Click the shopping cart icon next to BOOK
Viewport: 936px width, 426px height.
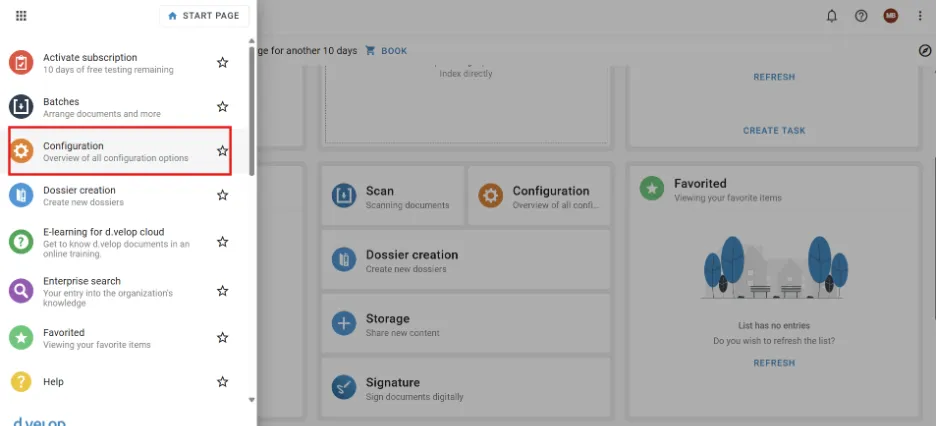[370, 51]
